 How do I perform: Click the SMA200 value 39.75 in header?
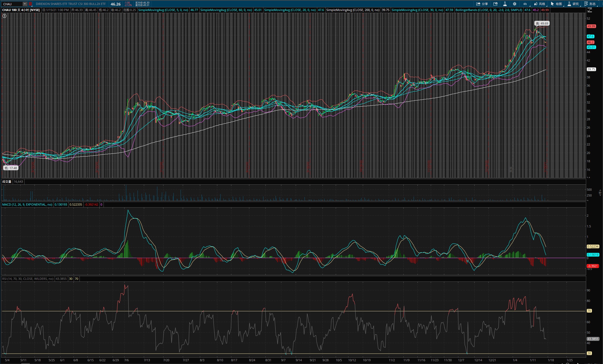385,10
